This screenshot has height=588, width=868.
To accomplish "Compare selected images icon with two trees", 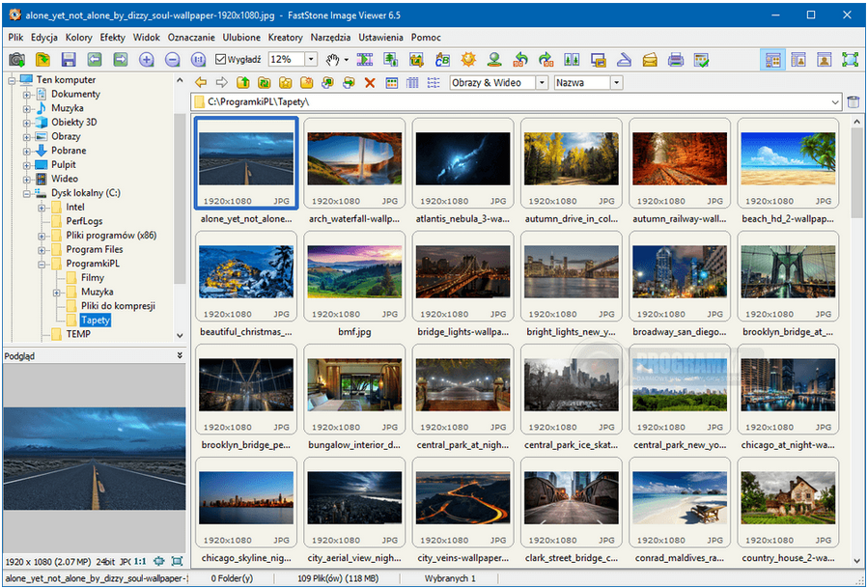I will click(x=572, y=59).
